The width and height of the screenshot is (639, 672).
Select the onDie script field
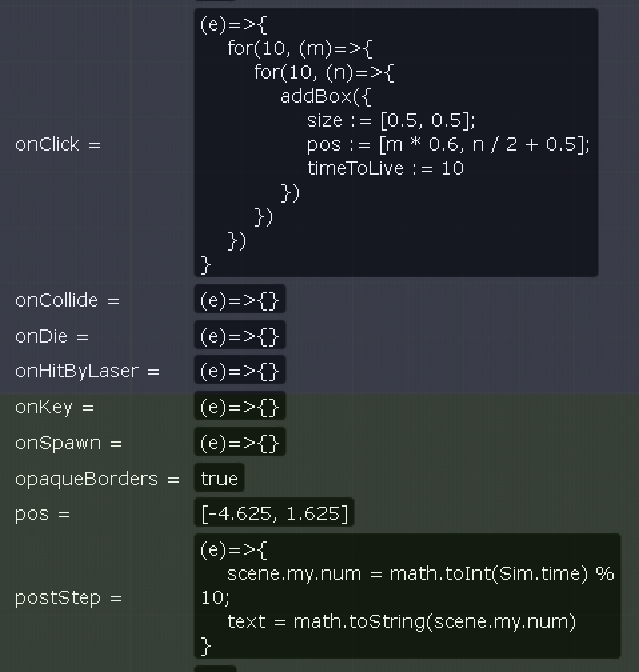click(x=240, y=336)
